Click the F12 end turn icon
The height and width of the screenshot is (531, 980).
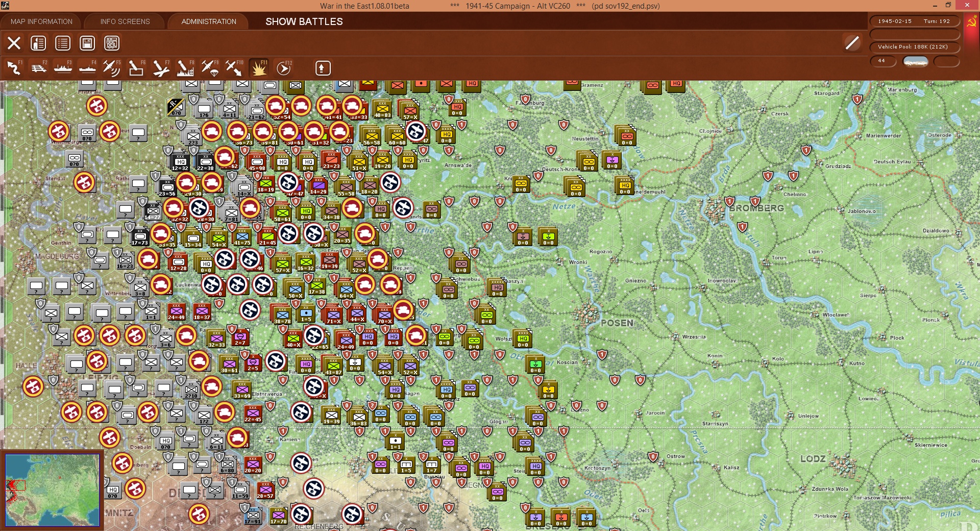click(x=284, y=68)
